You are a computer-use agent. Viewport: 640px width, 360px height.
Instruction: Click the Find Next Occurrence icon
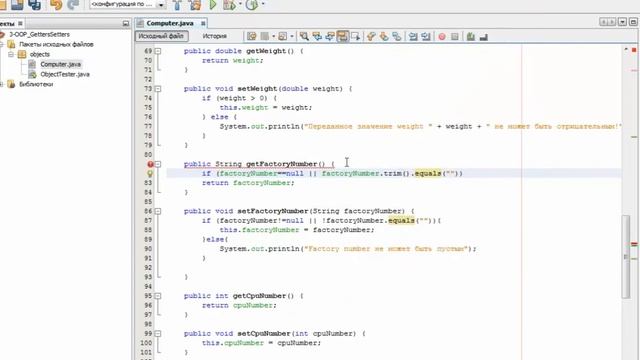tap(330, 37)
